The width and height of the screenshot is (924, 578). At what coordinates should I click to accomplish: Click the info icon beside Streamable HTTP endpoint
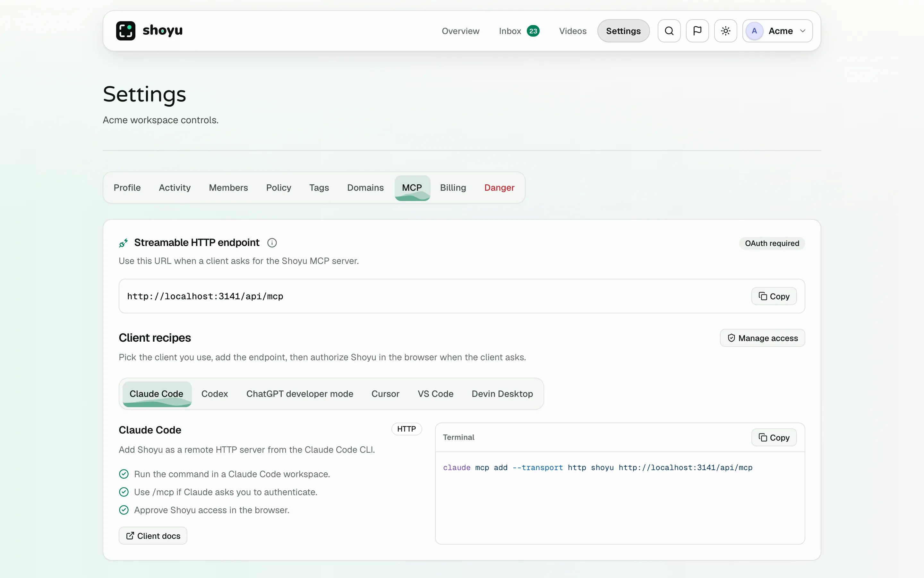click(x=272, y=243)
